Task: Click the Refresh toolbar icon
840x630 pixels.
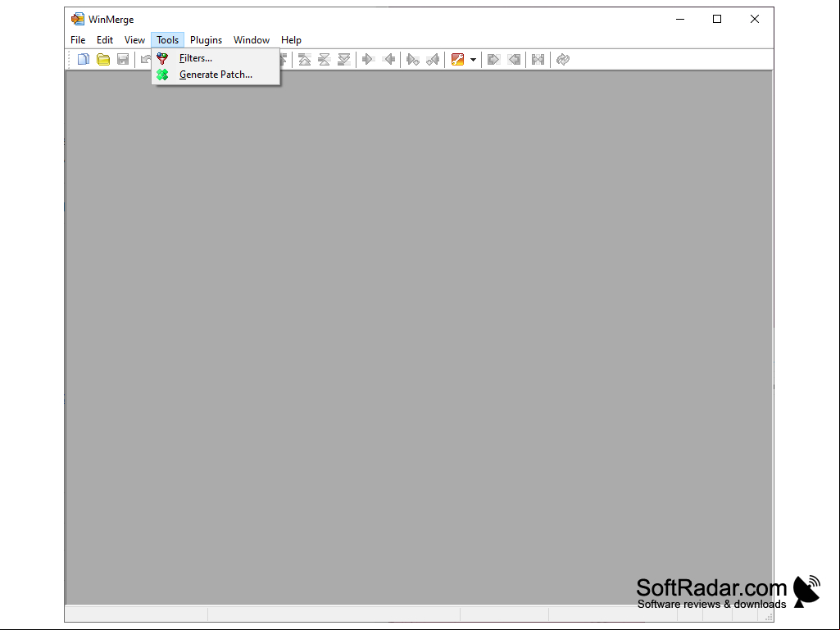Action: pos(562,60)
